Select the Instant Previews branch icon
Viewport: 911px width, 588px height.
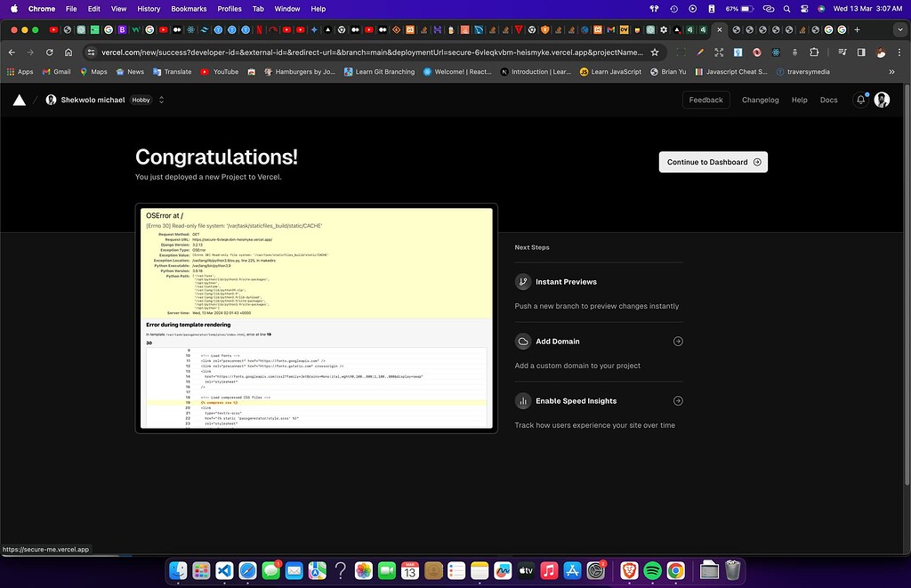[523, 282]
